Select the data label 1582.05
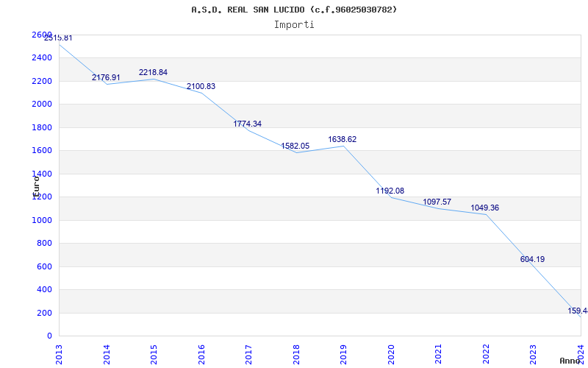 (x=295, y=146)
